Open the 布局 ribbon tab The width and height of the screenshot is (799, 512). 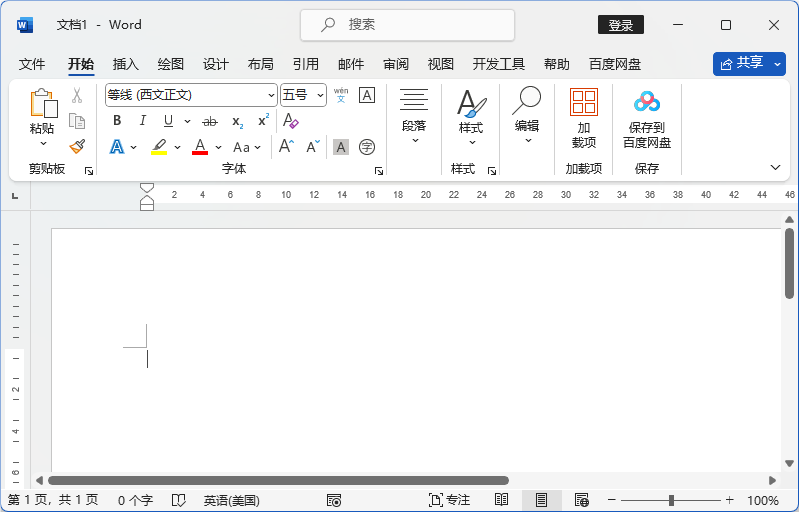click(260, 64)
